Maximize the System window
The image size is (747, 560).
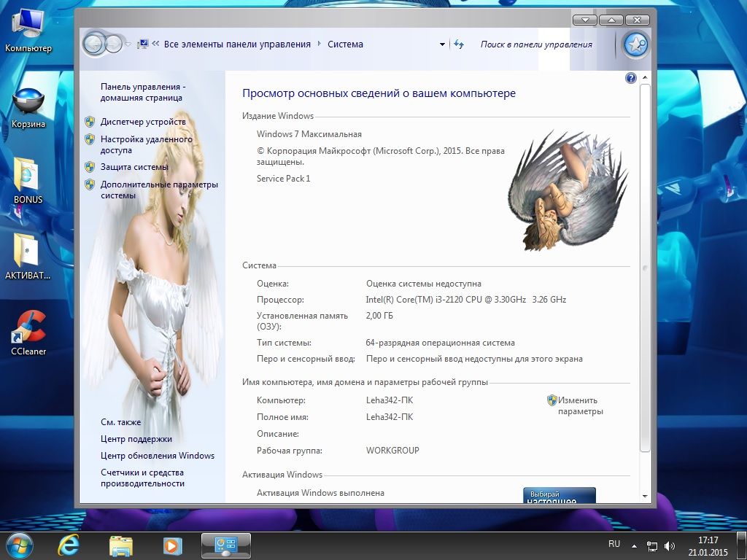point(611,20)
